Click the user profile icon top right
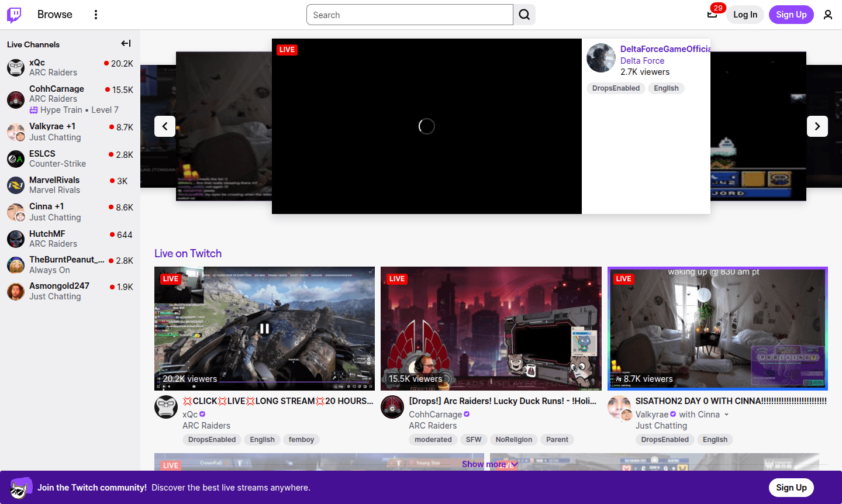 point(827,14)
